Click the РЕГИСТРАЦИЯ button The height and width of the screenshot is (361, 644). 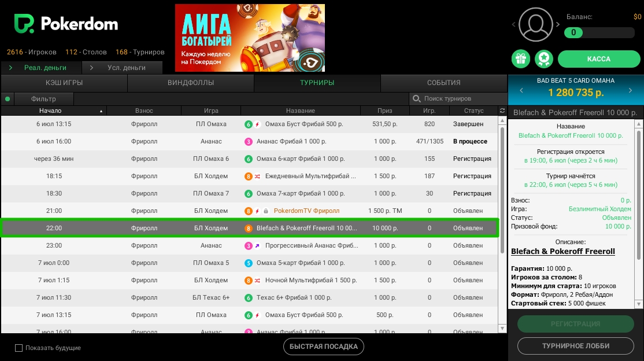point(575,324)
